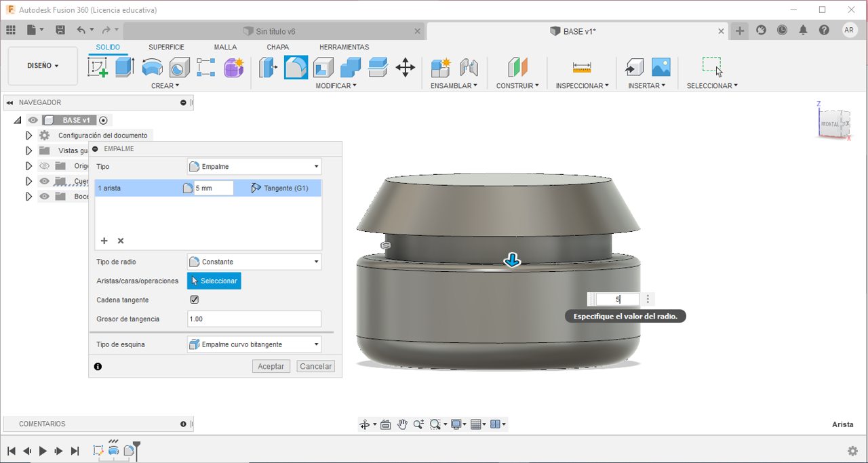The height and width of the screenshot is (463, 868).
Task: Select the Create Sketch tool
Action: (98, 67)
